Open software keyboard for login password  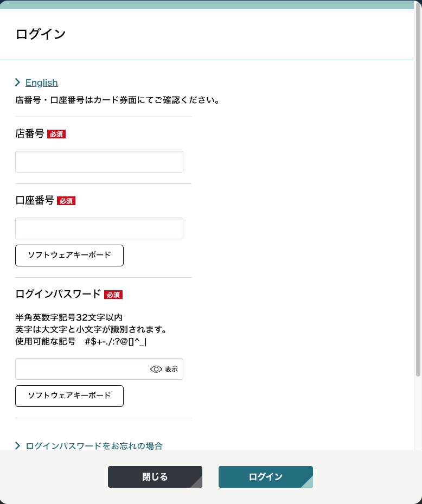coord(69,396)
